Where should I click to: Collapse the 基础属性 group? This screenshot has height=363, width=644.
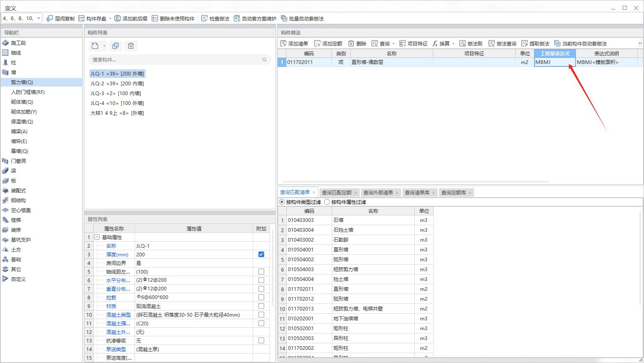[97, 237]
